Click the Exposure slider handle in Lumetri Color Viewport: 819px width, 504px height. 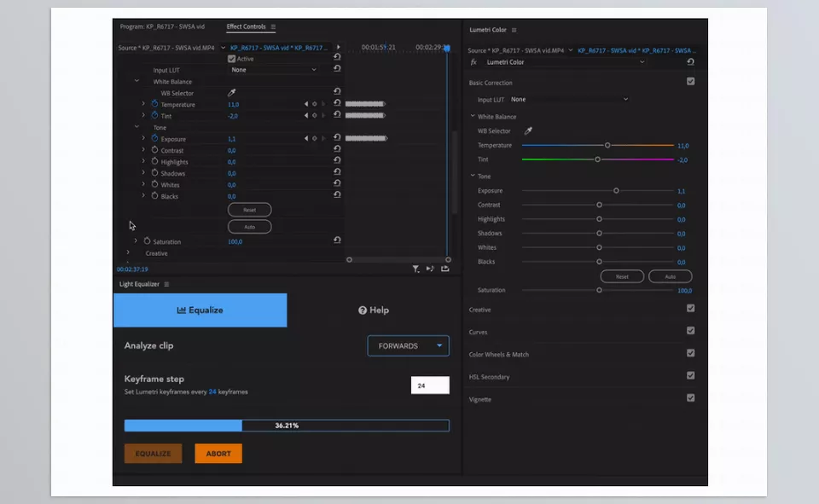click(616, 191)
